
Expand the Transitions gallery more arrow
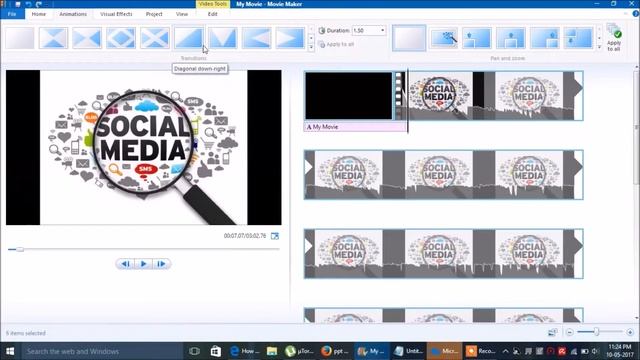click(x=311, y=47)
